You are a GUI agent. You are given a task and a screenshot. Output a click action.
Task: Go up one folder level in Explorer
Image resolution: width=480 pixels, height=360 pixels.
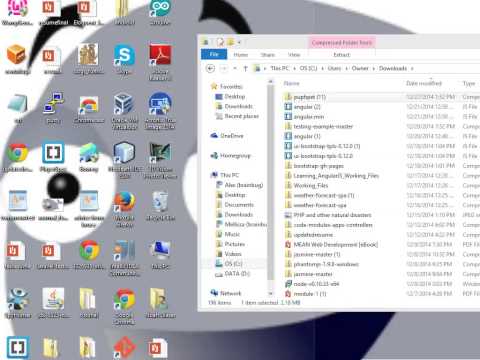click(x=246, y=69)
